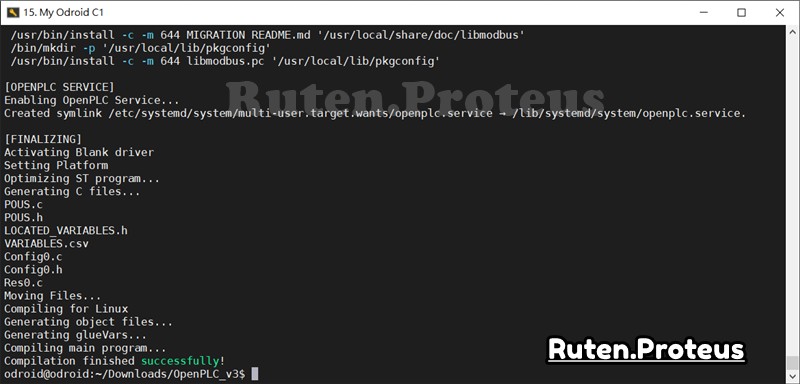
Task: Click the terminal app icon in title bar
Action: (x=13, y=13)
